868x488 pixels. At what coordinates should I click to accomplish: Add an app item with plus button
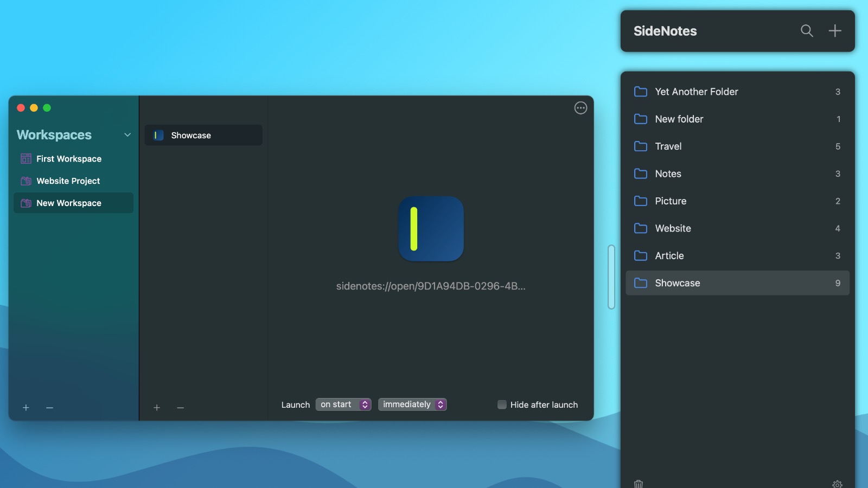(x=157, y=407)
